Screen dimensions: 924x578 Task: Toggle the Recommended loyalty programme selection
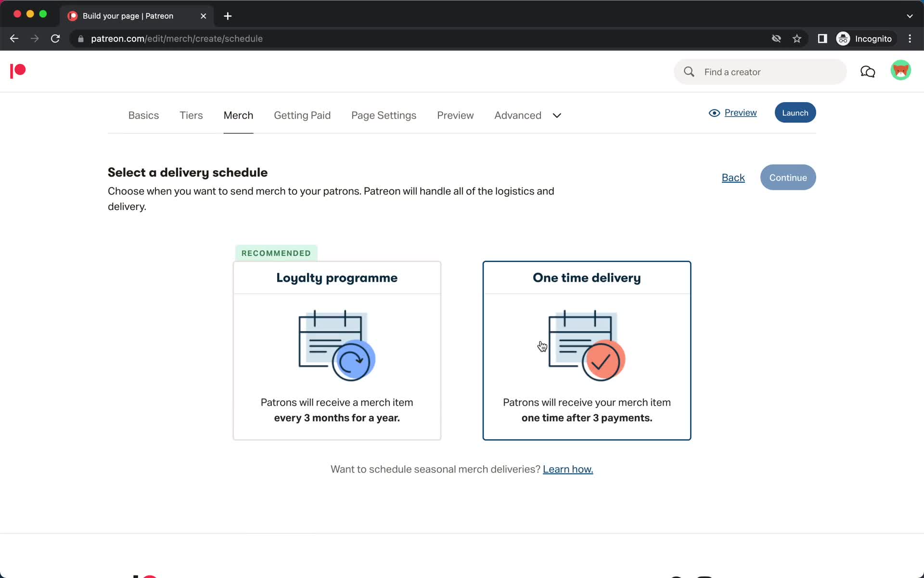coord(336,350)
